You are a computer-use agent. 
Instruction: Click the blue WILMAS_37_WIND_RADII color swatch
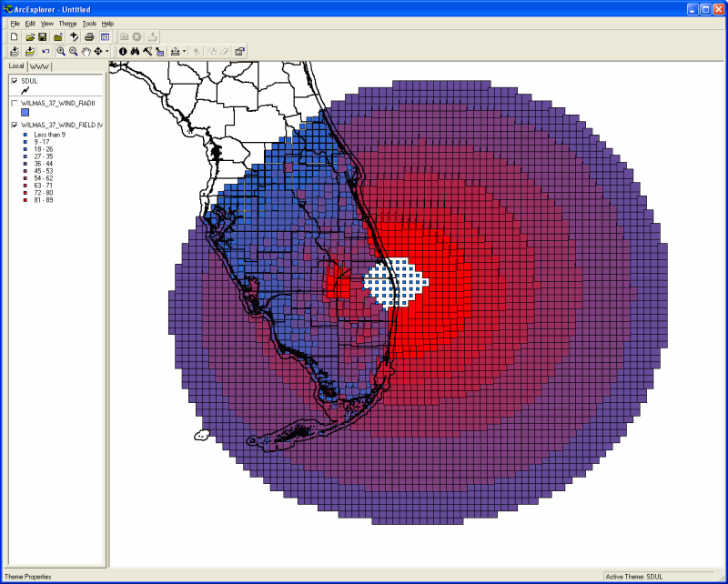pyautogui.click(x=25, y=113)
